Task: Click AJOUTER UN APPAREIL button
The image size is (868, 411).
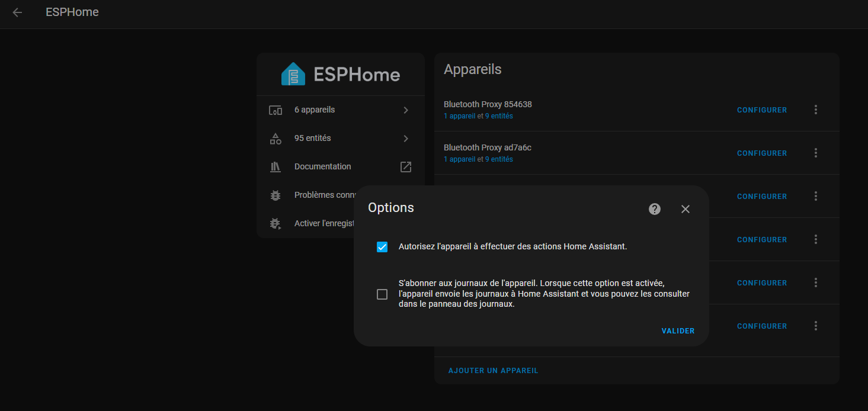Action: [494, 371]
